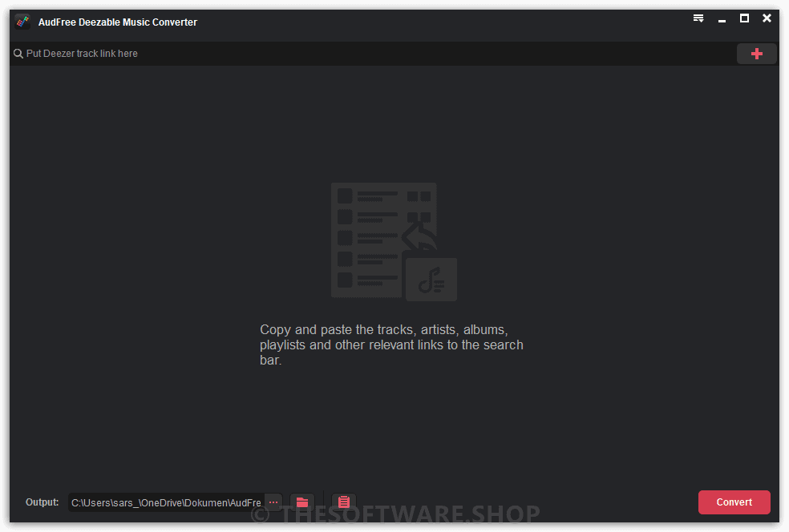Image resolution: width=789 pixels, height=532 pixels.
Task: Open the menu icon in title bar
Action: pos(698,18)
